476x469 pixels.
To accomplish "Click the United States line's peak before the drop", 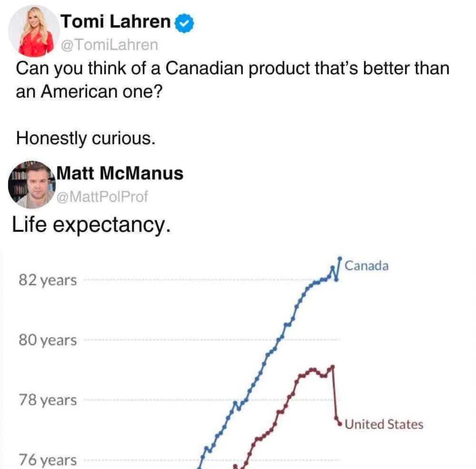I will click(333, 366).
